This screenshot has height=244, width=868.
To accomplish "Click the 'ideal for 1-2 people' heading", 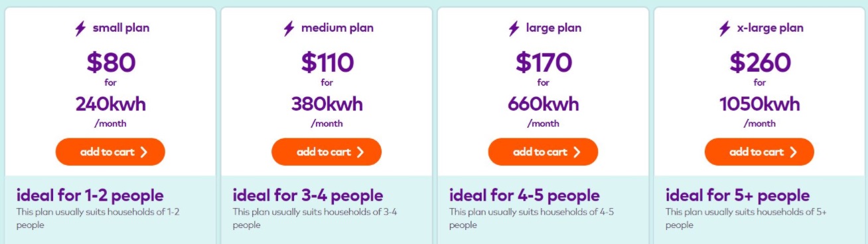I will [90, 195].
